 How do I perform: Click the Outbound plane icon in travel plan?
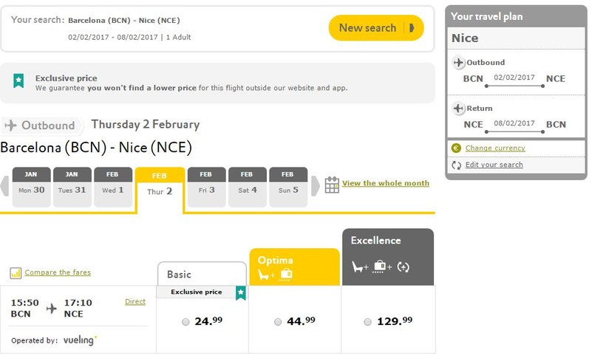[x=458, y=63]
